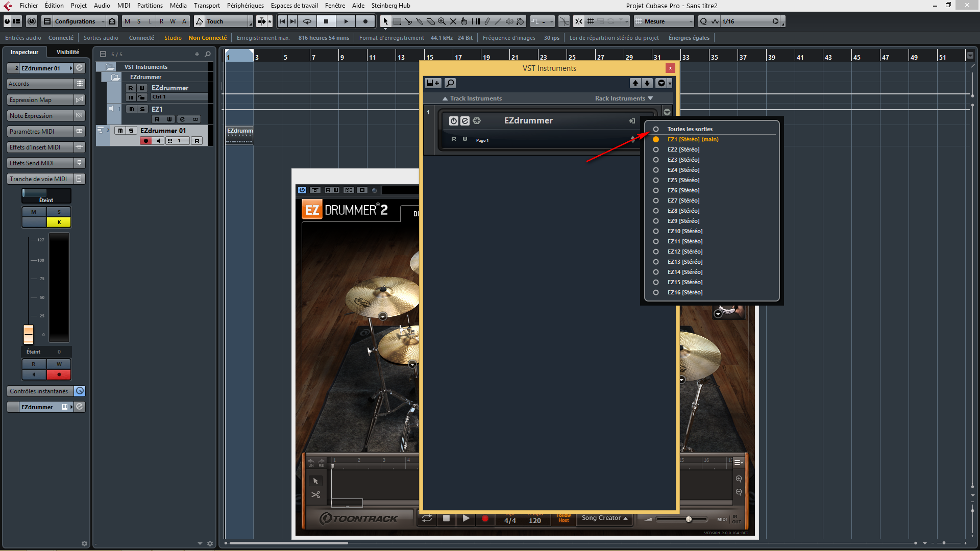980x551 pixels.
Task: Expand the Rack Instruments section
Action: click(x=624, y=98)
